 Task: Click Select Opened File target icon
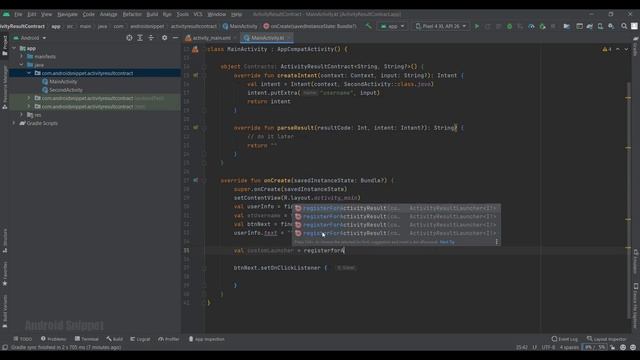[x=129, y=38]
